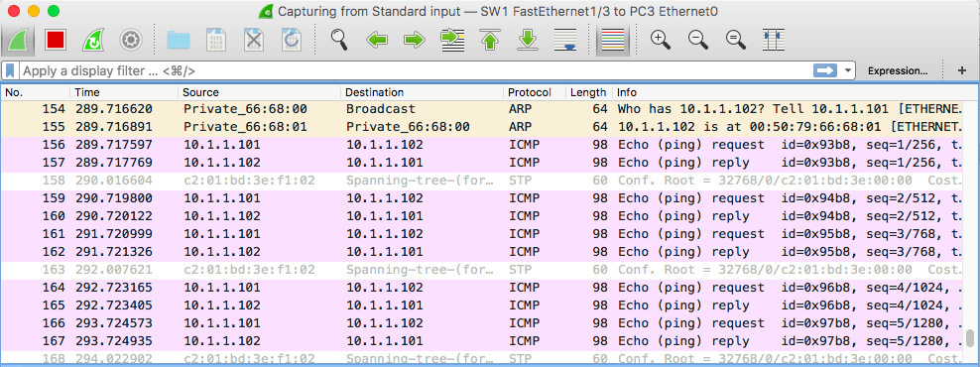Zoom out of packet list text
This screenshot has width=980, height=367.
(x=698, y=40)
